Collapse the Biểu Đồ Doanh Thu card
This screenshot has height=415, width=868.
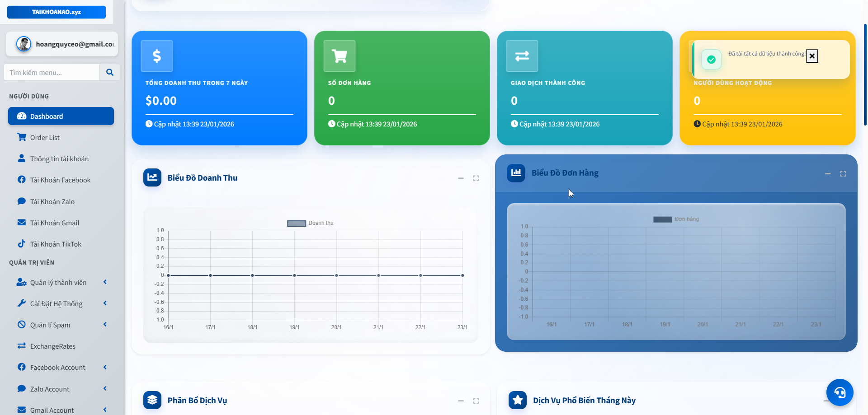point(461,178)
